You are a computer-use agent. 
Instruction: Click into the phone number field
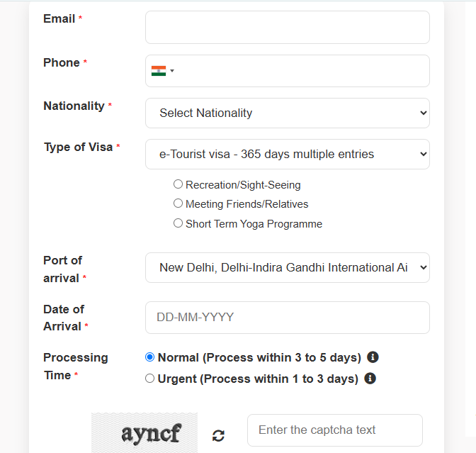(x=301, y=71)
